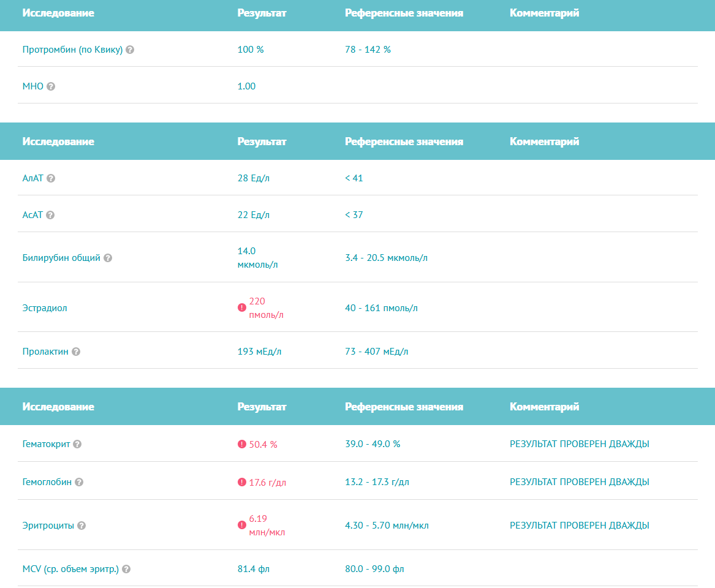
Task: Open the question mark icon for Эритроциты
Action: click(81, 526)
